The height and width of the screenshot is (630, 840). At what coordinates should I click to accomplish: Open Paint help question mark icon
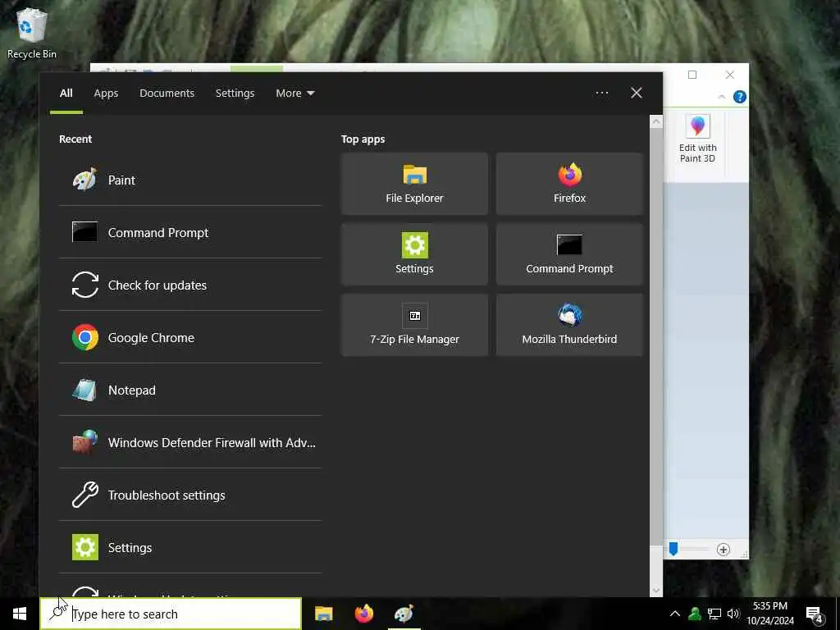[x=740, y=97]
